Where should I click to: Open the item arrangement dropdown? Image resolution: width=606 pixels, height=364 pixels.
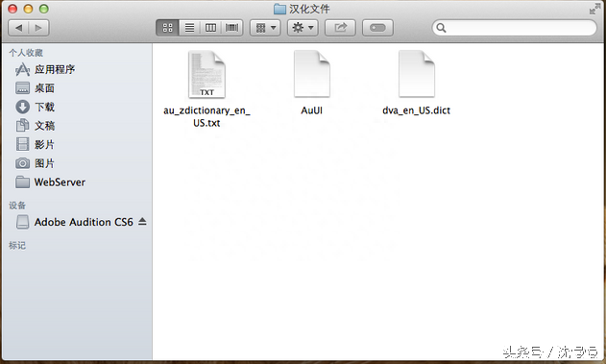pyautogui.click(x=265, y=28)
